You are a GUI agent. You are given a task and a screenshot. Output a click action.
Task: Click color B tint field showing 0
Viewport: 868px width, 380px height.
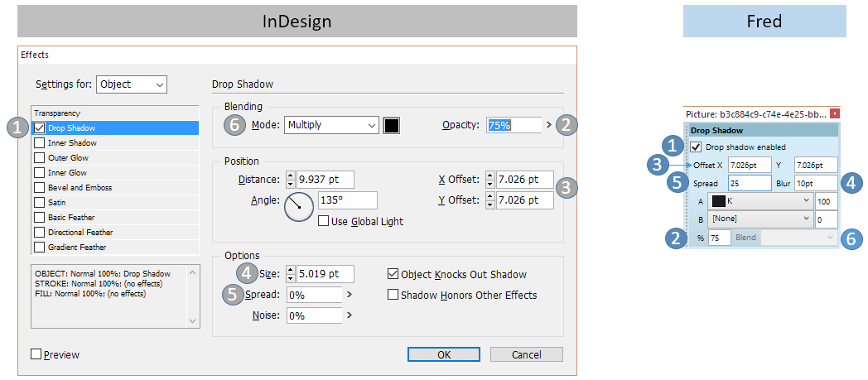tap(826, 219)
